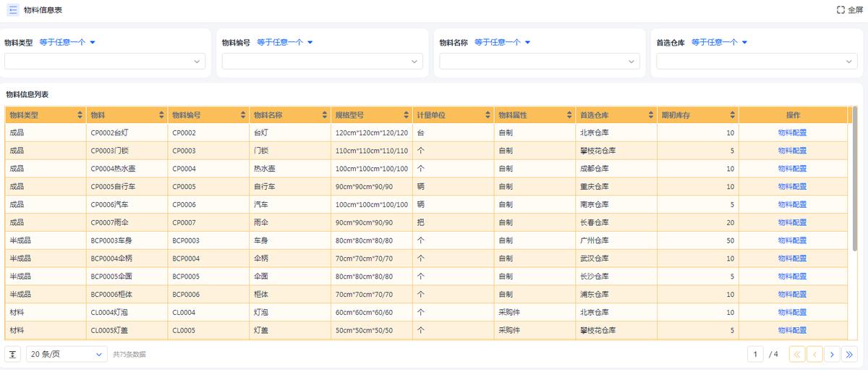Open the 物料名称 filter value dropdown
This screenshot has height=370, width=868.
540,62
